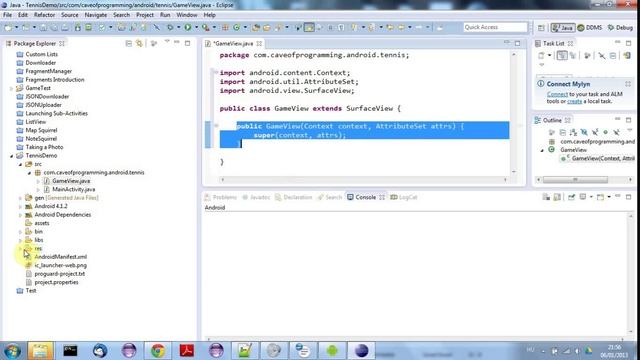
Task: Click the Windows Start button
Action: (12, 351)
